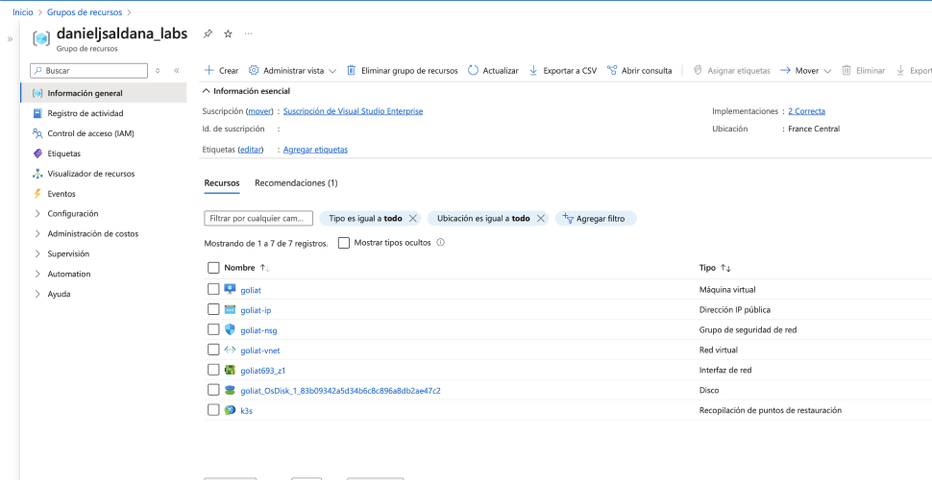Click Agregar etiquetas link
Viewport: 932px width, 480px height.
point(316,150)
